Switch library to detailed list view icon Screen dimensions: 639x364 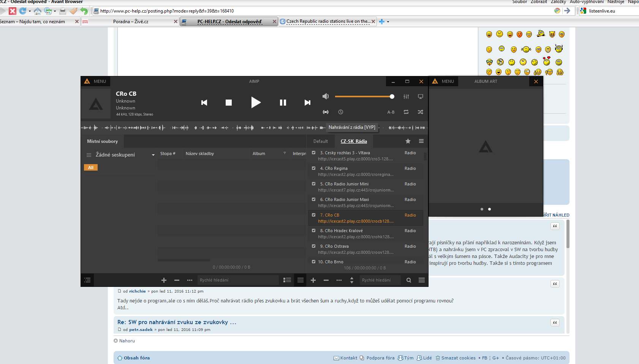(x=287, y=280)
